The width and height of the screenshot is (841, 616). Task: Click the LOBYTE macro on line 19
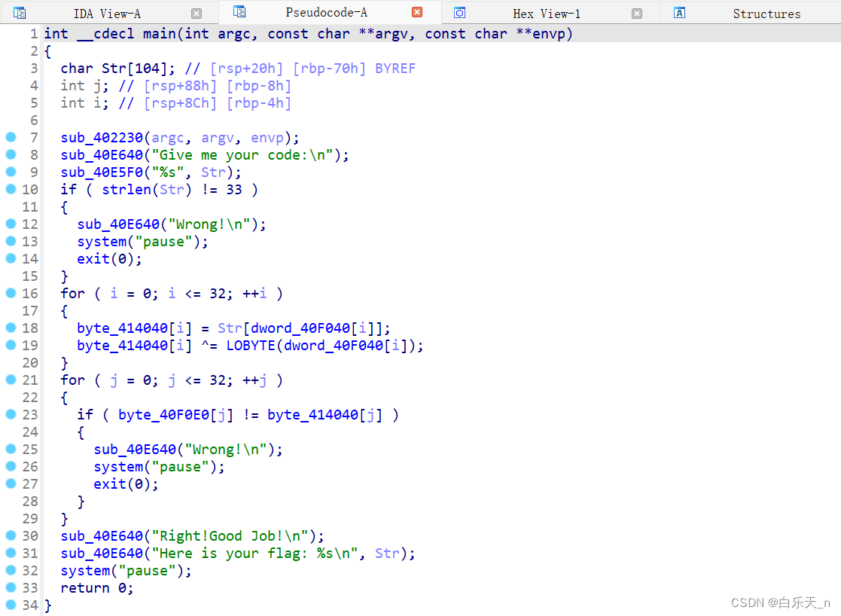(x=251, y=346)
